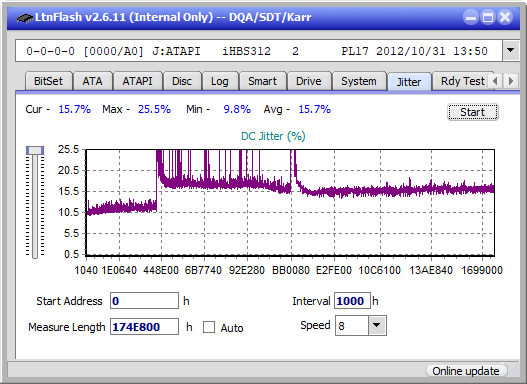Open the Disc tab
527x384 pixels.
(182, 81)
